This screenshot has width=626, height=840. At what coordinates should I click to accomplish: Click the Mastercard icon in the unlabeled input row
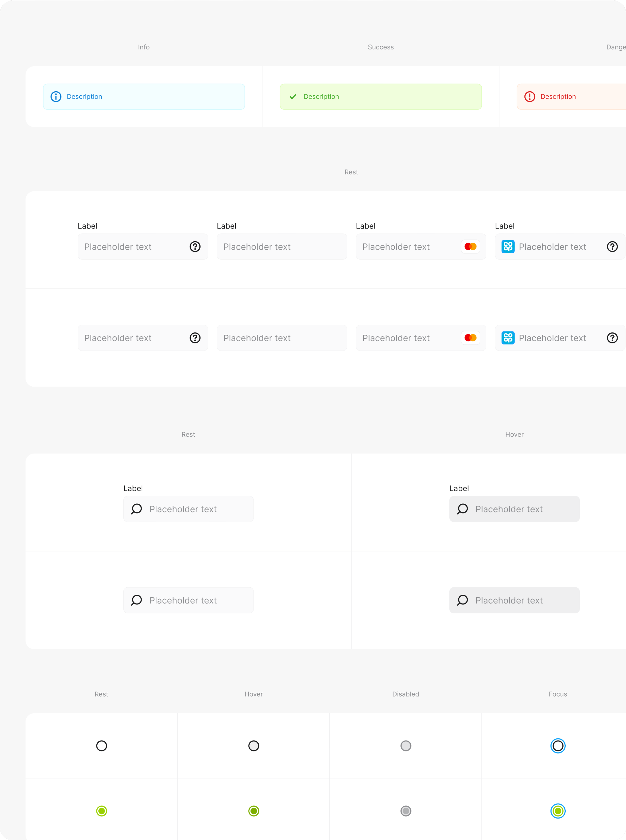tap(470, 338)
